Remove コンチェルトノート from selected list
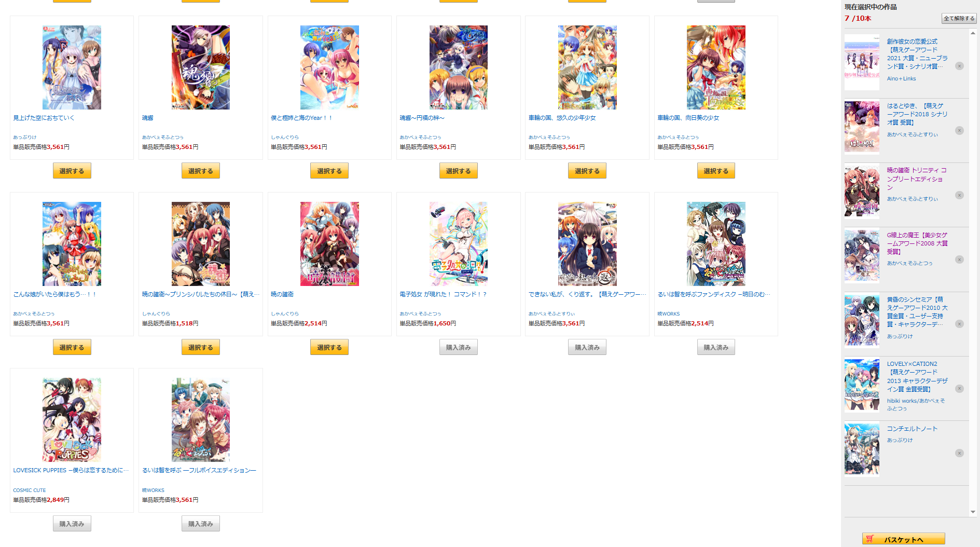This screenshot has width=980, height=547. tap(959, 453)
